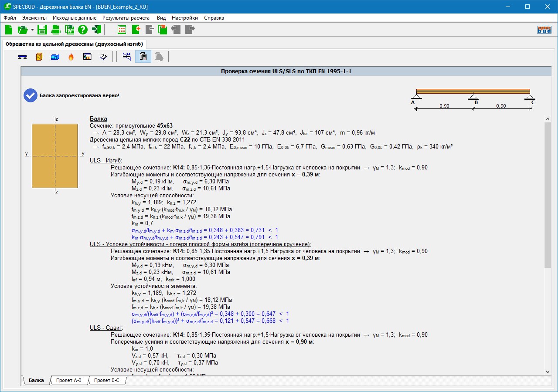Screen dimensions: 558x392
Task: Click the Print icon in the toolbar
Action: [56, 30]
